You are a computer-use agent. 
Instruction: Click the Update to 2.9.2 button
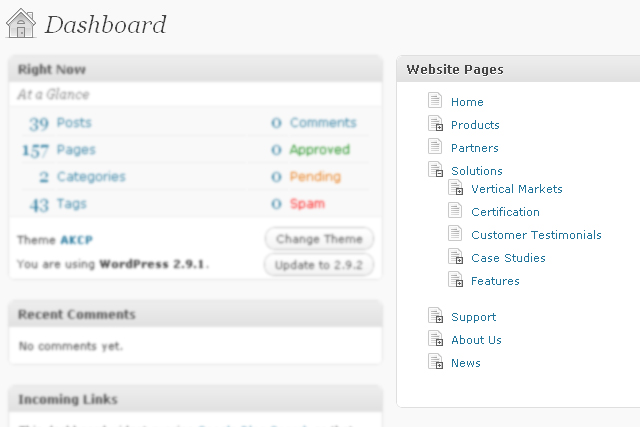pos(319,265)
